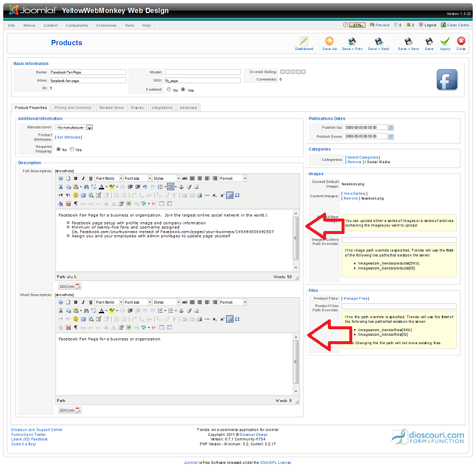This screenshot has height=468, width=476.
Task: Switch to Pricing And Inventory tab
Action: [73, 108]
